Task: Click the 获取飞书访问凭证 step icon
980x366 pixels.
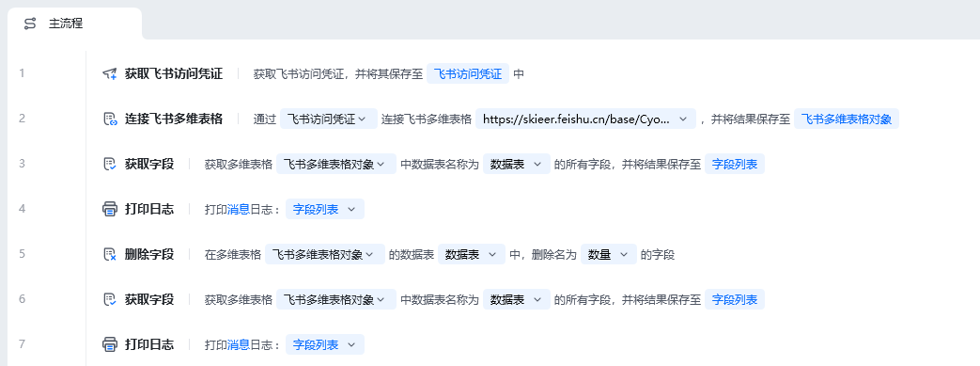Action: (x=109, y=73)
